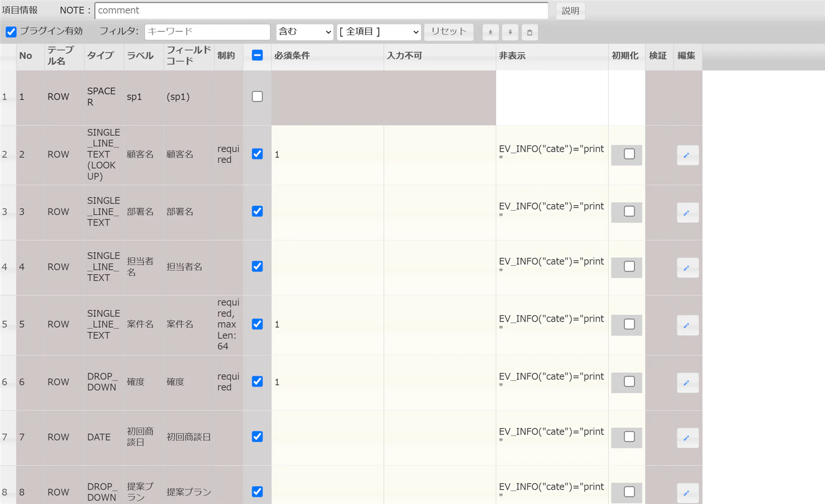Click the clipboard icon button in the filter toolbar
Image resolution: width=825 pixels, height=504 pixels.
tap(529, 32)
